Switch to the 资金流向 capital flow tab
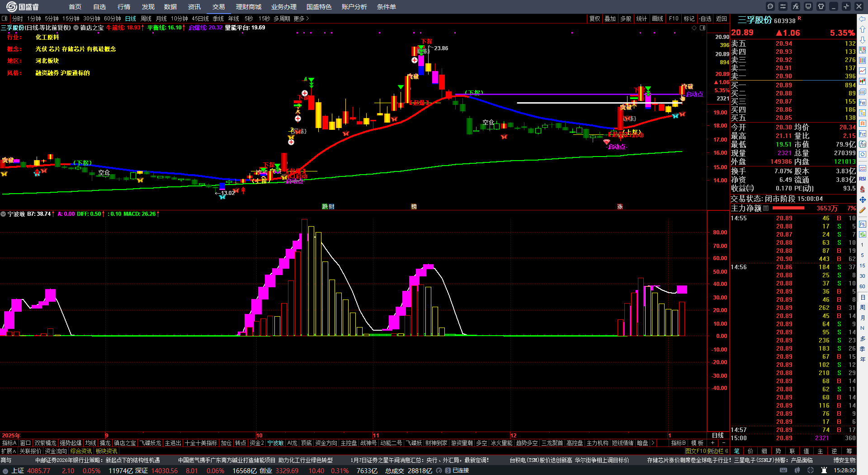Screen dimensions: 868x475 [x=56, y=451]
